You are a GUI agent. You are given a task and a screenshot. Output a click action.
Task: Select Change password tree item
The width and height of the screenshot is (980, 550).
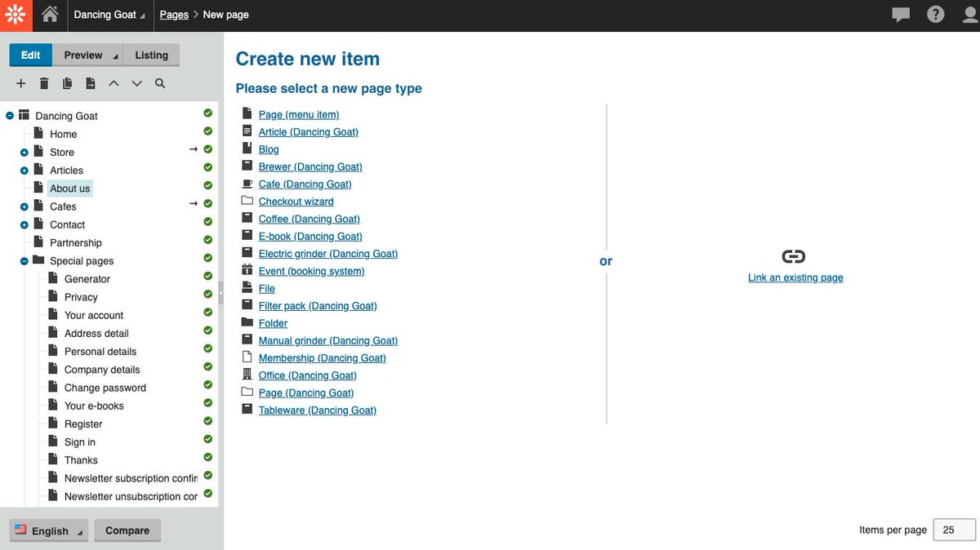pos(105,388)
